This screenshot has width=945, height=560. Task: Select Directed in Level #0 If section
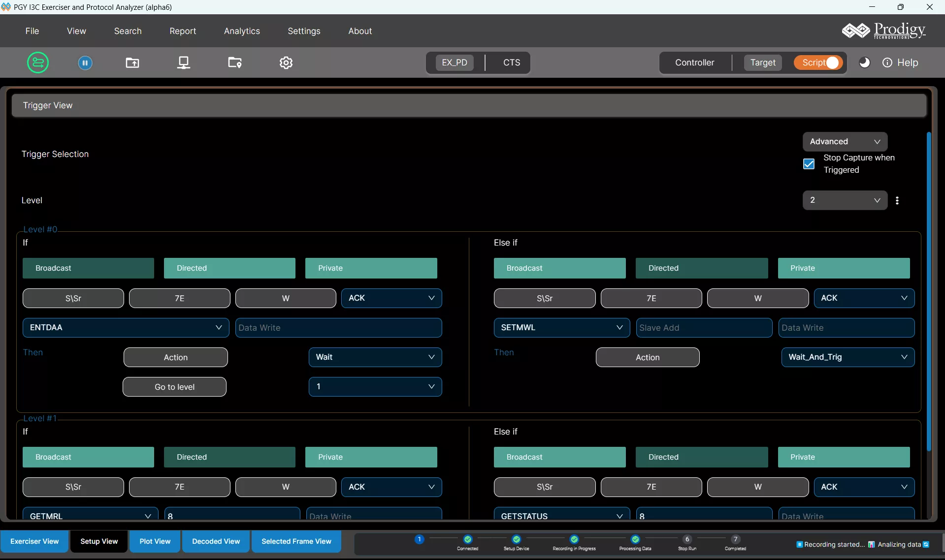[x=229, y=268]
